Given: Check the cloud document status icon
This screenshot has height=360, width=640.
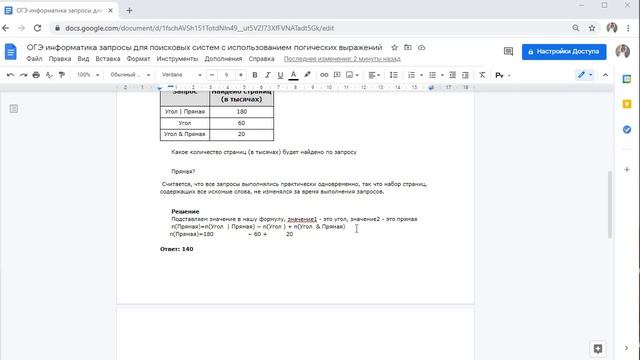Looking at the screenshot, I should (x=422, y=47).
